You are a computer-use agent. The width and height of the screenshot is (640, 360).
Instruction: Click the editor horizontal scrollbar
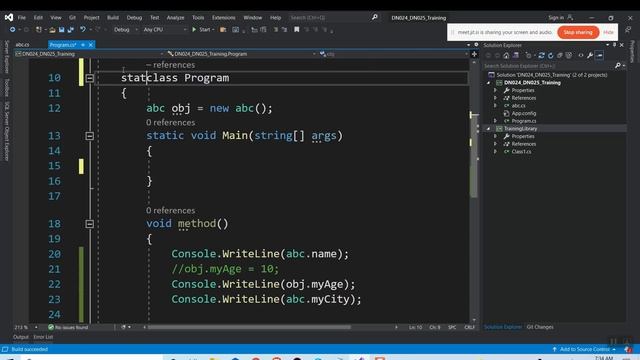tap(249, 327)
